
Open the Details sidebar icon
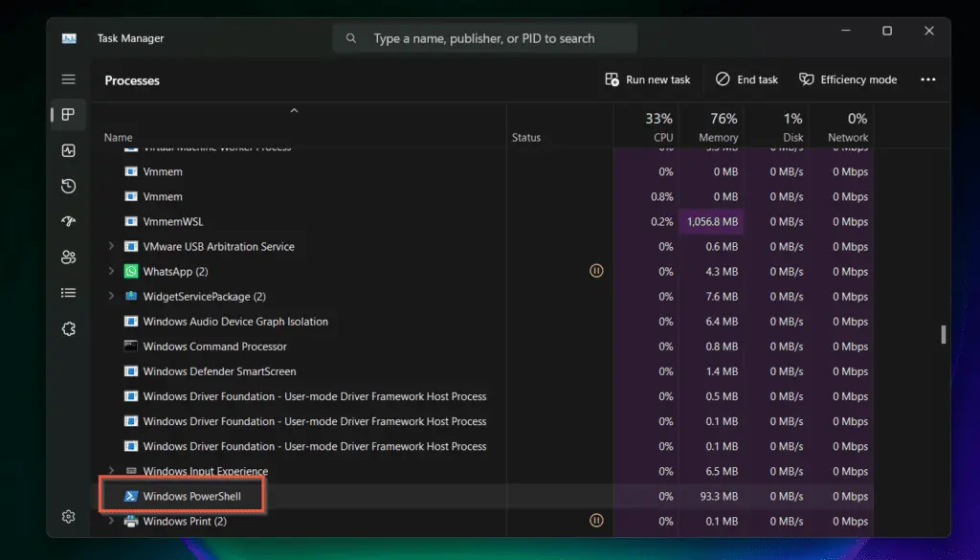69,293
